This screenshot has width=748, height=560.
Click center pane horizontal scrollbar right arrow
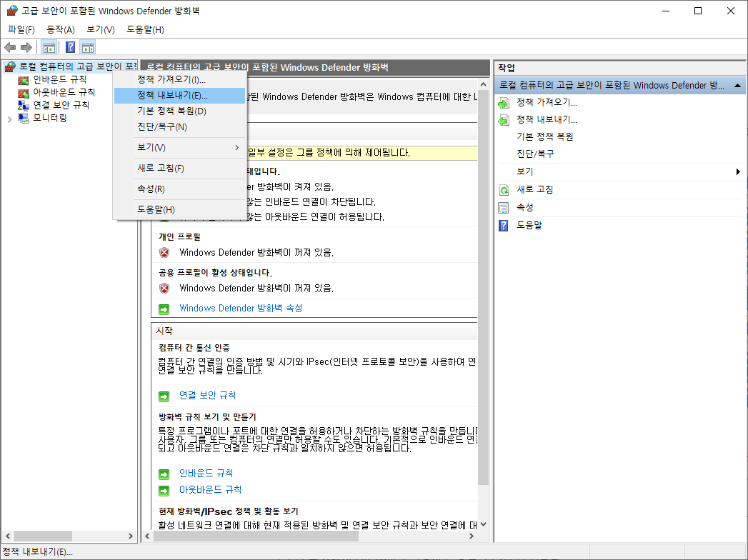tap(472, 536)
